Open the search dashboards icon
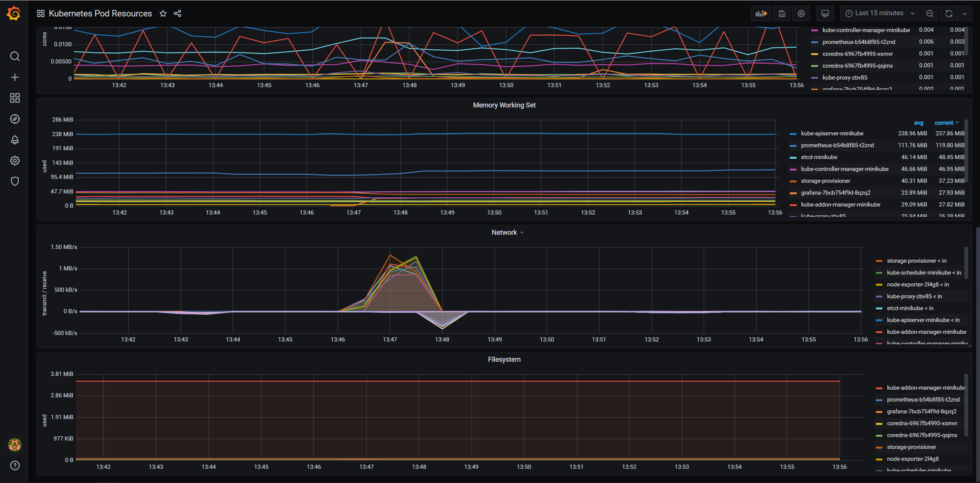Viewport: 980px width, 483px height. [15, 57]
